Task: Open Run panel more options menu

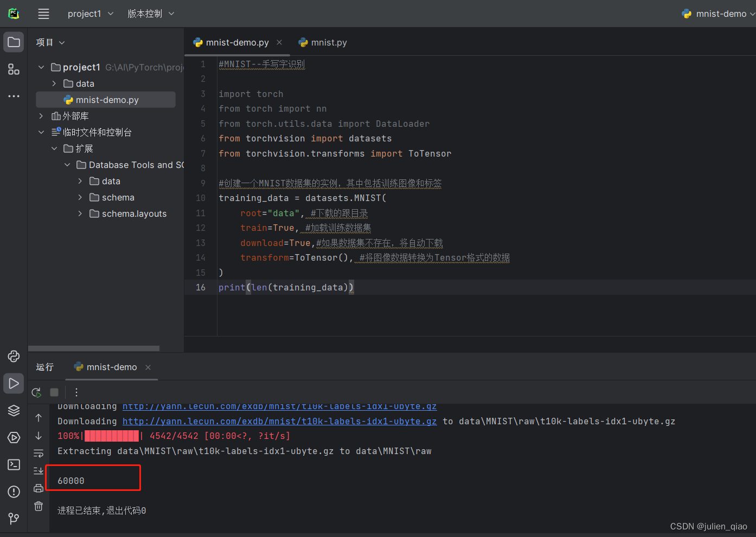Action: 76,392
